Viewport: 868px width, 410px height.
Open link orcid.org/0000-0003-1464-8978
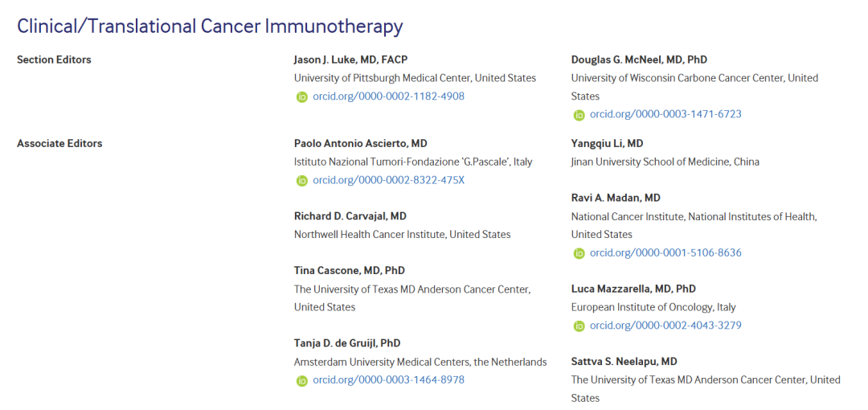pyautogui.click(x=389, y=380)
